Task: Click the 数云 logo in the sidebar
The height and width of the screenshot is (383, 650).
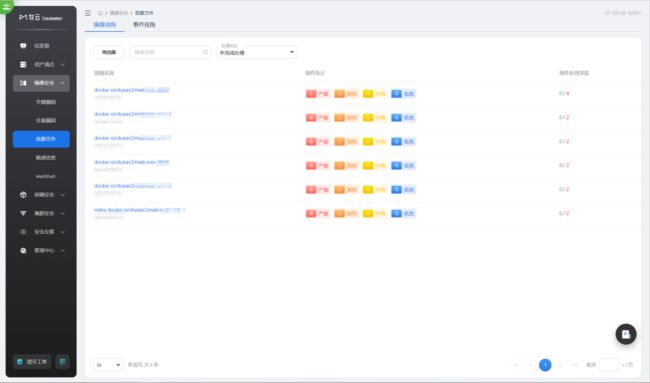Action: pos(41,17)
